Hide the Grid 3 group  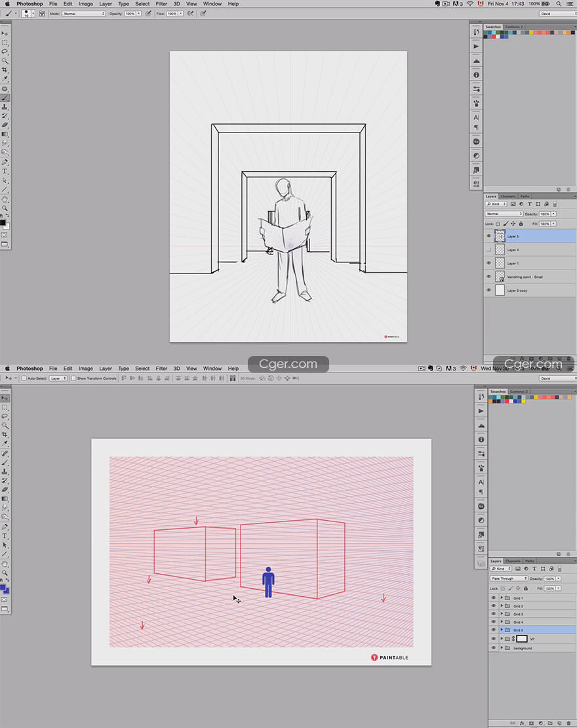pos(494,614)
